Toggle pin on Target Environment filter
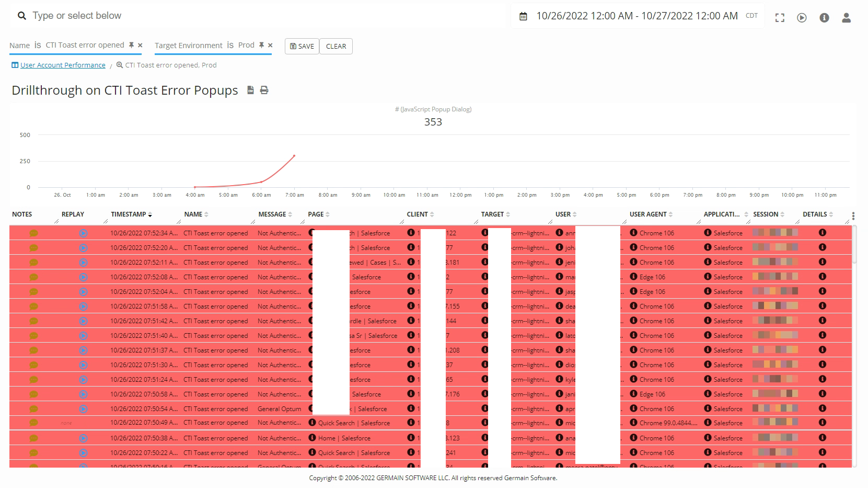This screenshot has height=488, width=868. (x=261, y=45)
